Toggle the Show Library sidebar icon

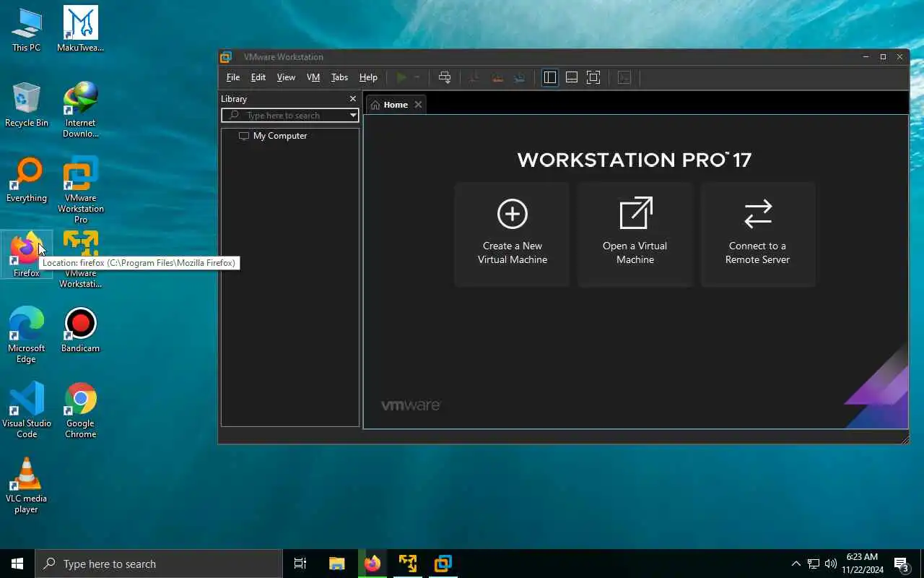point(550,77)
